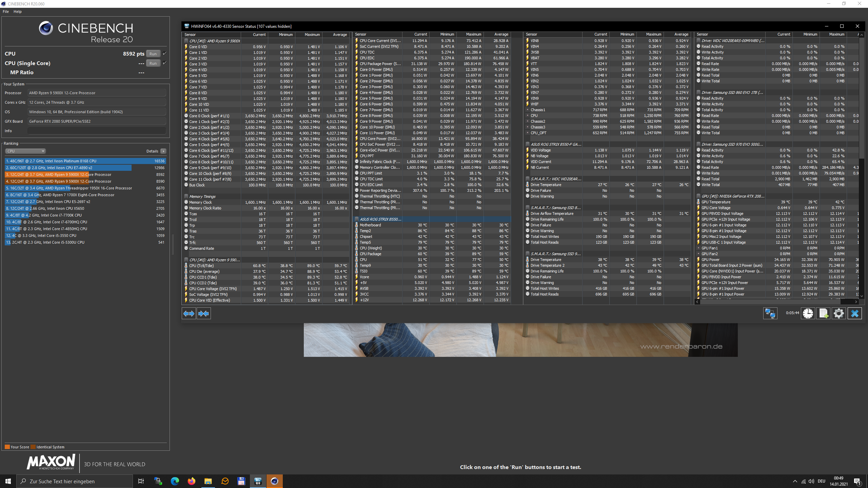
Task: Reset sensor timer with clock icon
Action: click(808, 313)
